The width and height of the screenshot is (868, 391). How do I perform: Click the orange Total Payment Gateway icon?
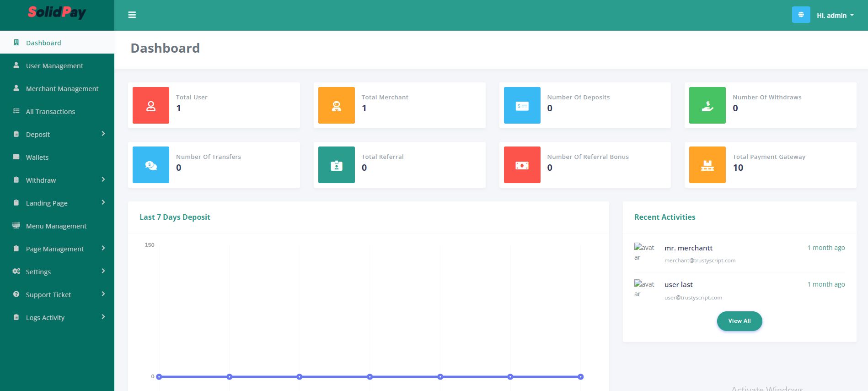[707, 165]
